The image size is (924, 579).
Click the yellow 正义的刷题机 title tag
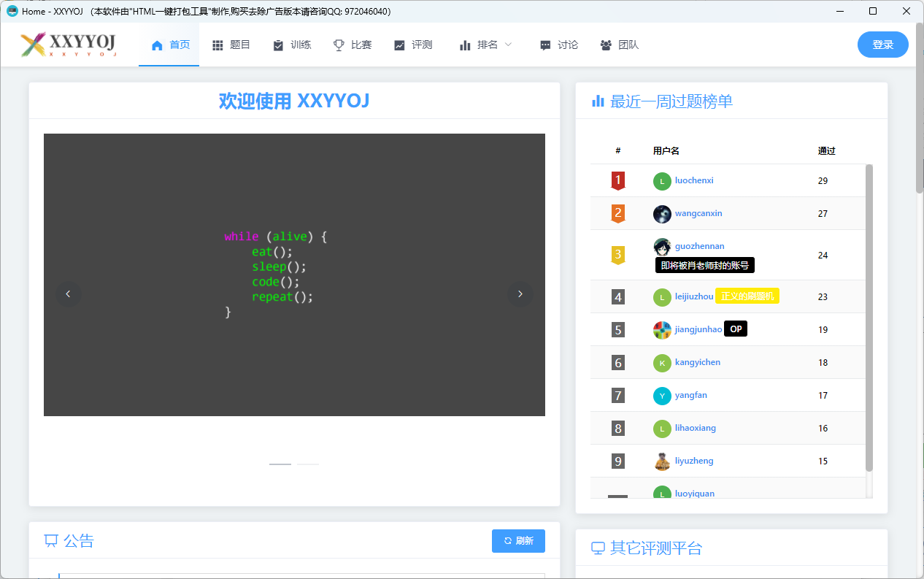tap(747, 296)
